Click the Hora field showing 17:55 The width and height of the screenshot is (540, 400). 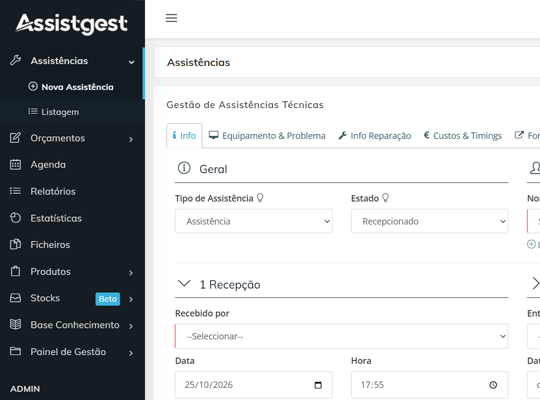coord(429,385)
